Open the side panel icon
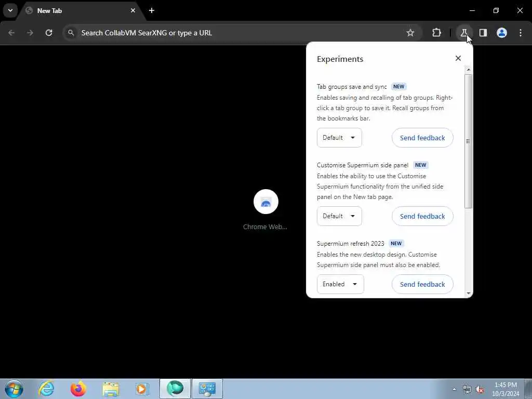532x399 pixels. click(483, 33)
